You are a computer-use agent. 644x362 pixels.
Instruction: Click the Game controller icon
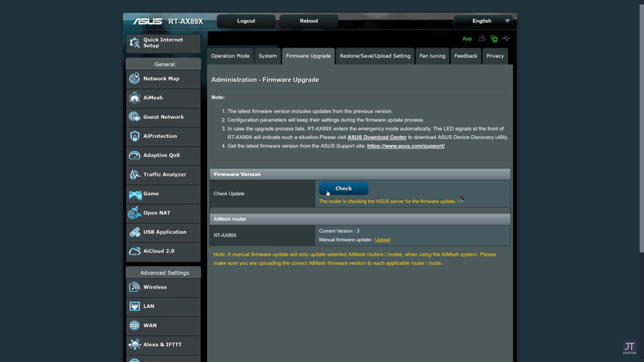[135, 194]
